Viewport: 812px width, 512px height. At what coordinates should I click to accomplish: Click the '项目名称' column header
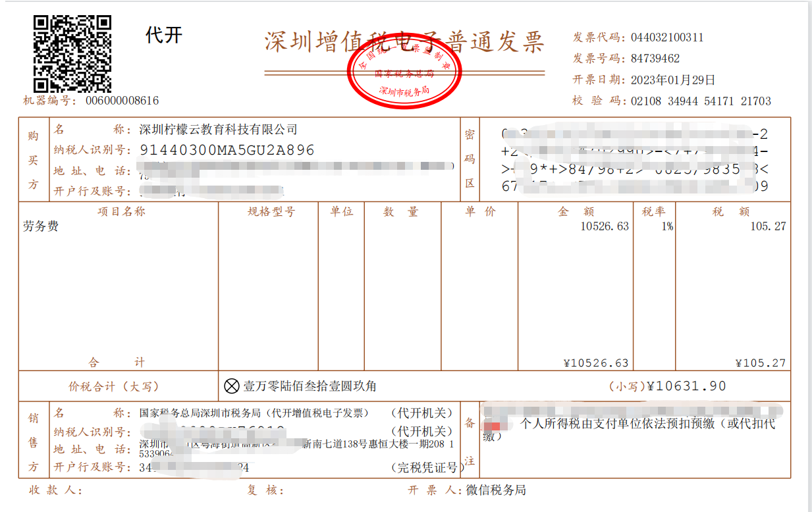[x=122, y=211]
